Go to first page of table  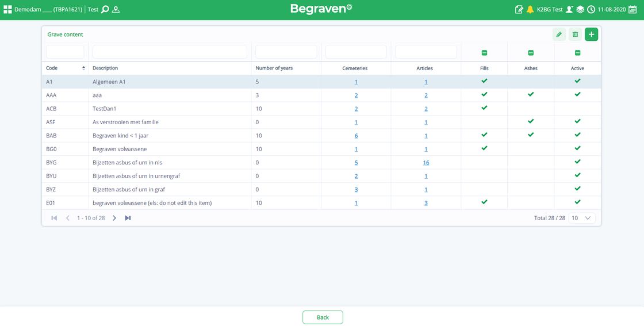(x=54, y=218)
